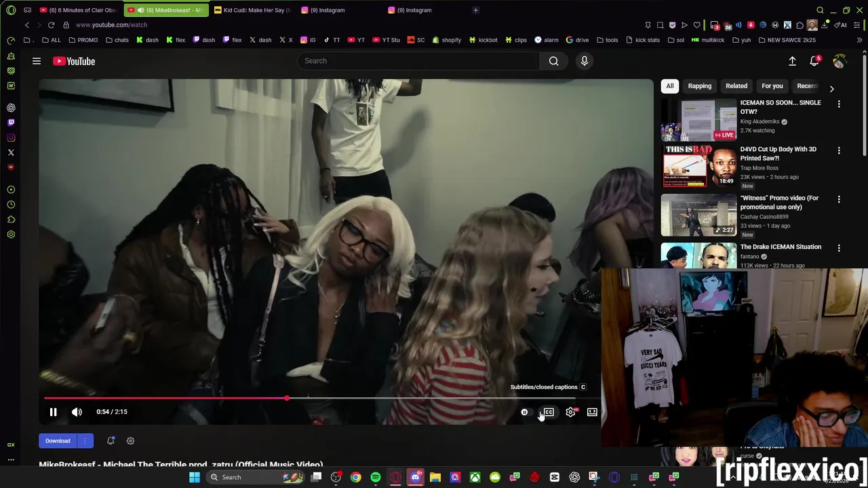Mute the video volume speaker icon
Viewport: 868px width, 488px height.
point(77,412)
